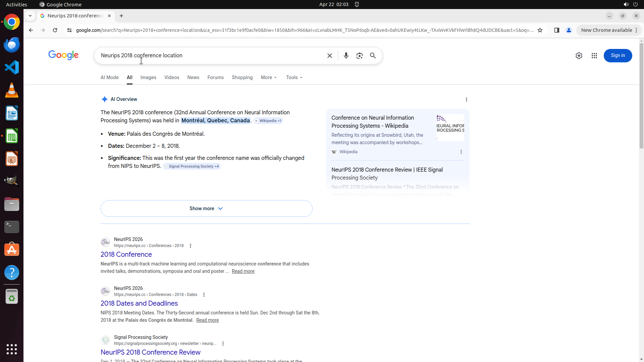Switch to the Images tab
644x362 pixels.
148,77
